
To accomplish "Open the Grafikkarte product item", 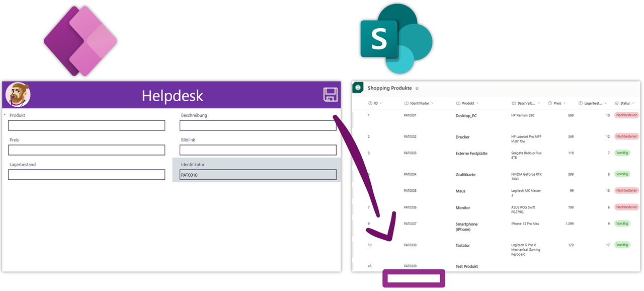I will [465, 175].
